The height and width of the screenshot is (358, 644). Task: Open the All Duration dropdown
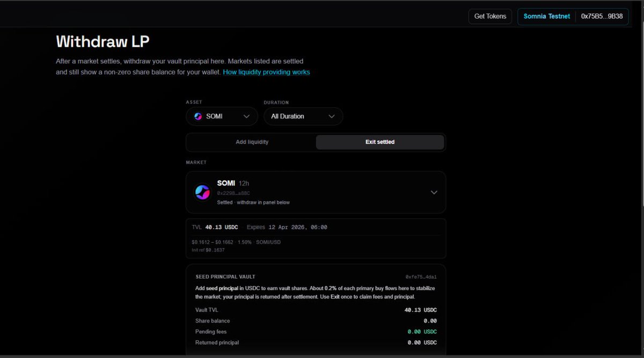pos(303,116)
